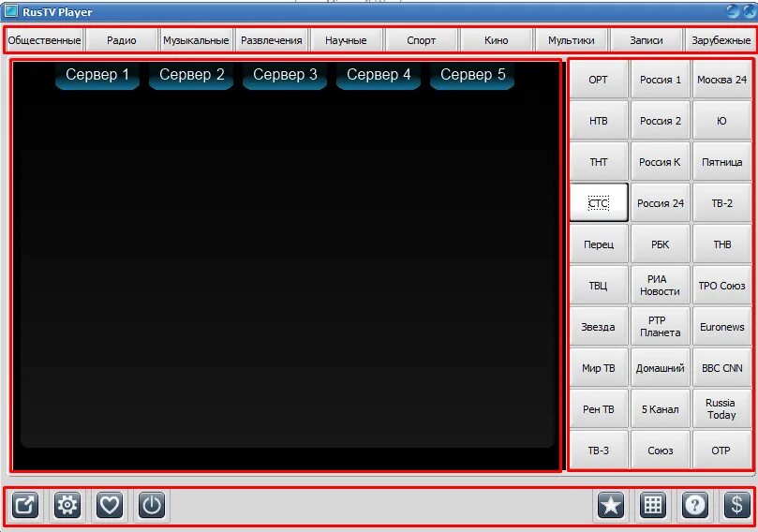Viewport: 758px width, 532px height.
Task: Play the Рен ТВ channel
Action: pyautogui.click(x=599, y=409)
